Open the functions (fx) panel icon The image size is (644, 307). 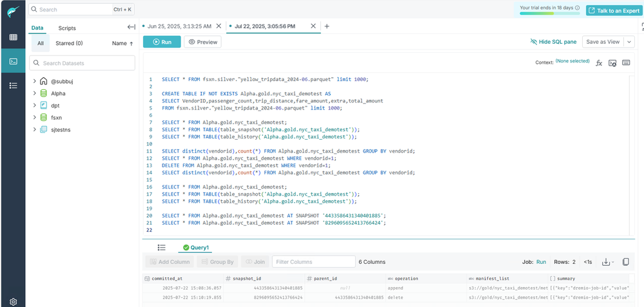point(599,62)
